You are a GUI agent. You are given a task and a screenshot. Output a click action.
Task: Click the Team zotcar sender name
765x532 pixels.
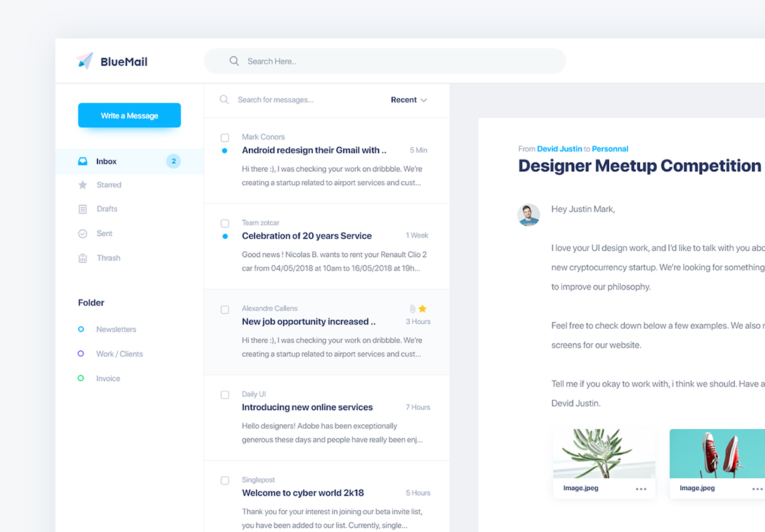click(261, 223)
